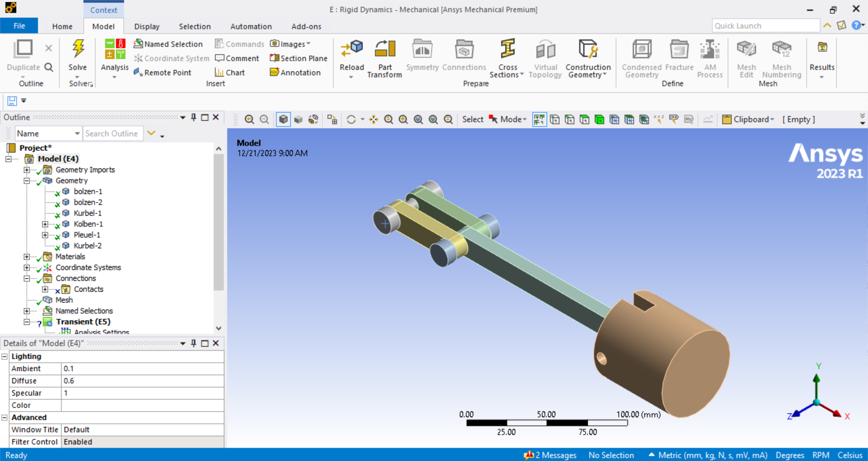Collapse the Advanced details section
Image resolution: width=868 pixels, height=461 pixels.
(x=5, y=418)
